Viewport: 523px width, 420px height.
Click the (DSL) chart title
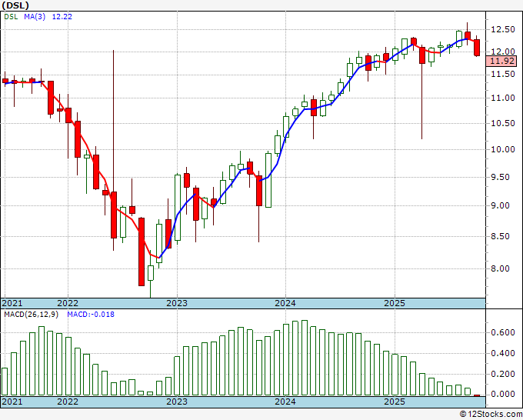tap(15, 5)
